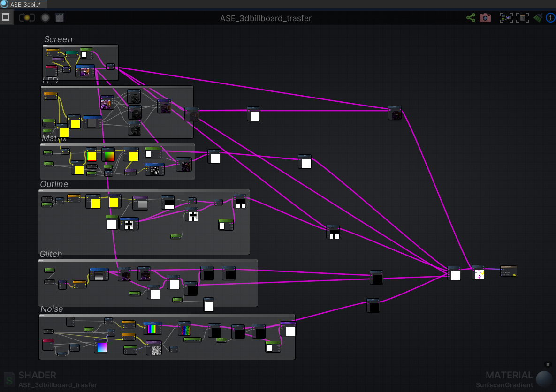Image resolution: width=556 pixels, height=392 pixels.
Task: Click the material preview sphere thumbnail
Action: [545, 379]
